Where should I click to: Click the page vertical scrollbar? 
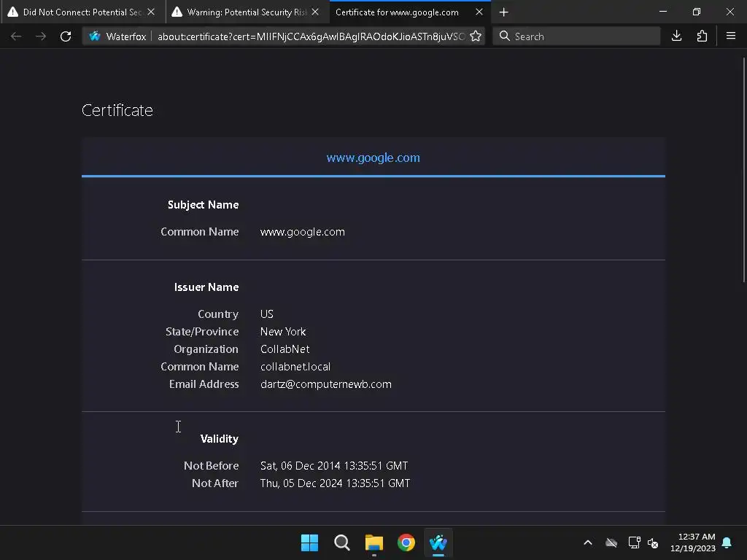(743, 170)
